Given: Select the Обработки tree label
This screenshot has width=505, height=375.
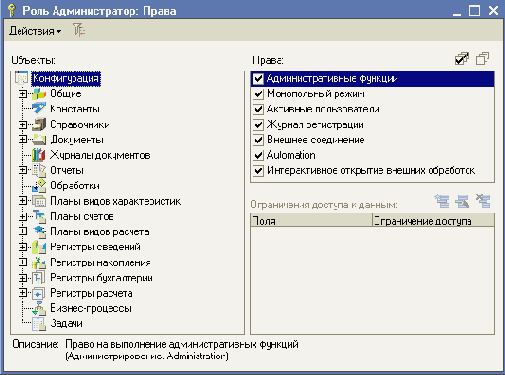Looking at the screenshot, I should (75, 186).
